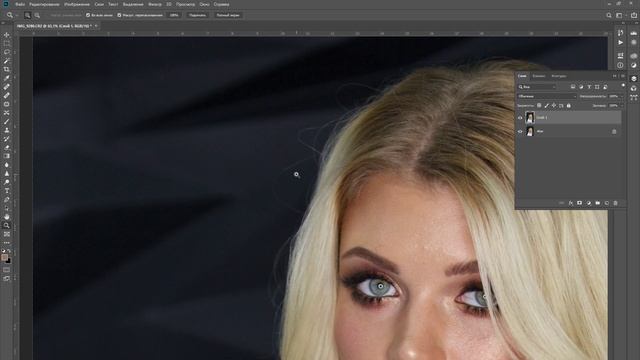Screen dimensions: 640x360
Task: Open the background color swatch
Action: coord(9,261)
